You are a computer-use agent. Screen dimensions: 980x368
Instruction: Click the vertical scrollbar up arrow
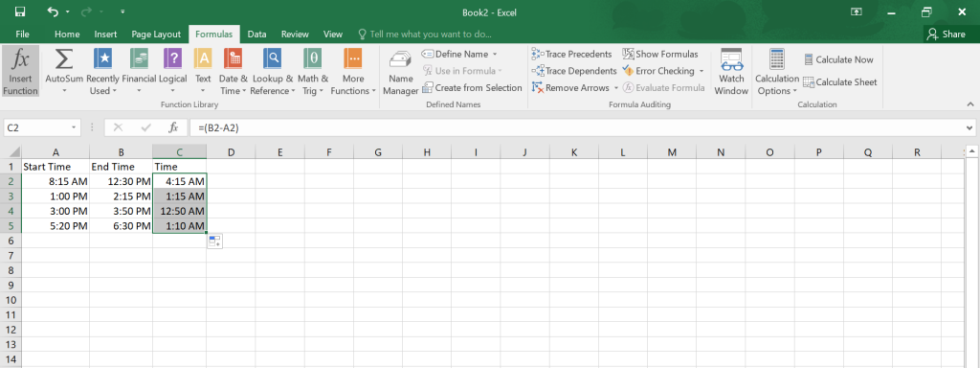click(971, 151)
